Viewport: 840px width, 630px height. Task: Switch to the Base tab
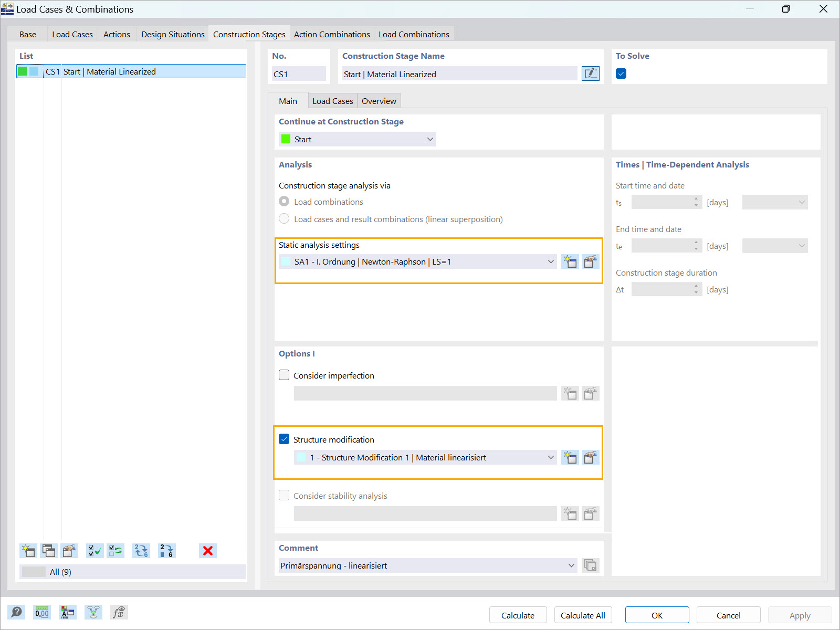(x=28, y=34)
